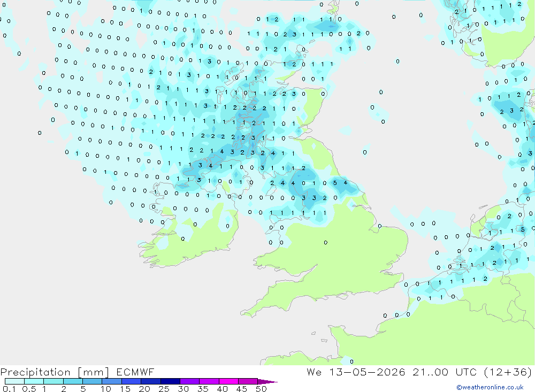The width and height of the screenshot is (535, 392).
Task: Choose the 15–20 mm royal blue legend segment
Action: 132,381
